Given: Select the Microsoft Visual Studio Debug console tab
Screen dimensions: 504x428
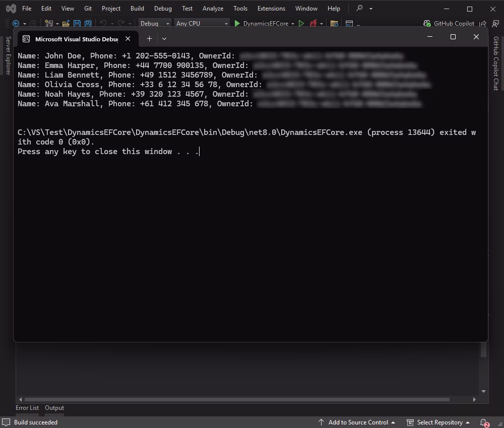Looking at the screenshot, I should coord(77,39).
